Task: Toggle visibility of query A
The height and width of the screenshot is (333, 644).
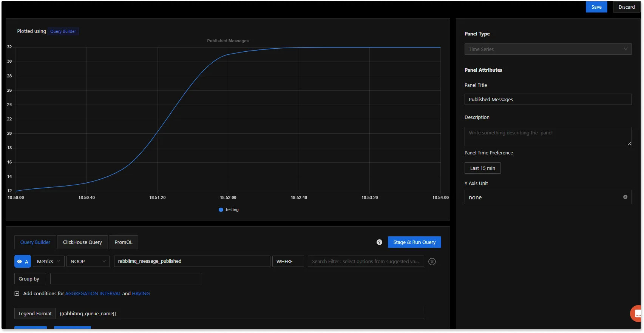Action: click(x=23, y=261)
